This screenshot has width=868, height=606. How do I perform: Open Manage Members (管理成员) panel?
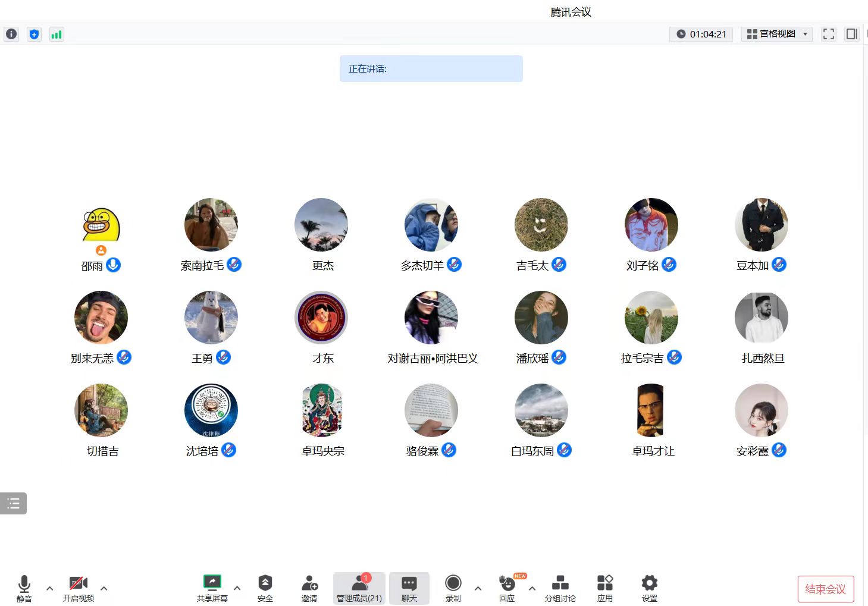(359, 588)
